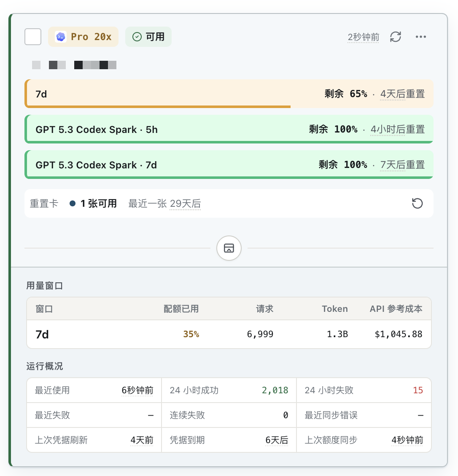Click the 请求 column header
The image size is (458, 476).
pos(264,309)
